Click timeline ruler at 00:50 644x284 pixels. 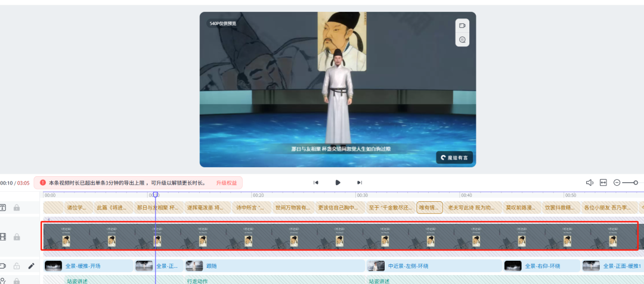(x=570, y=195)
